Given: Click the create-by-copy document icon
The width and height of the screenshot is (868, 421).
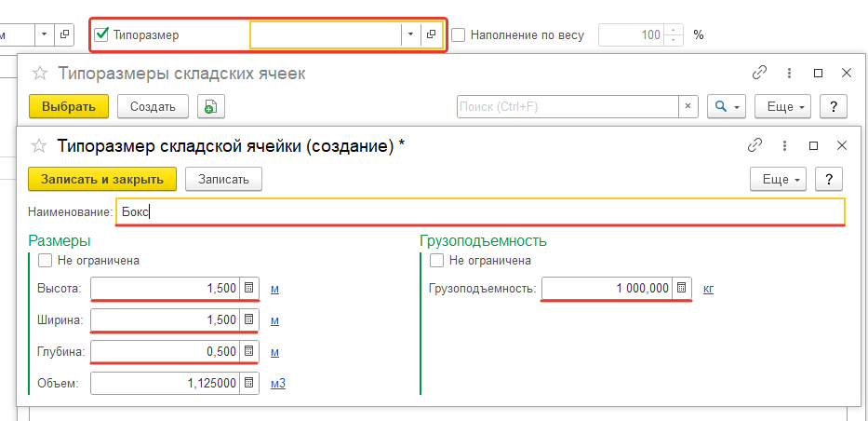Looking at the screenshot, I should pyautogui.click(x=210, y=107).
